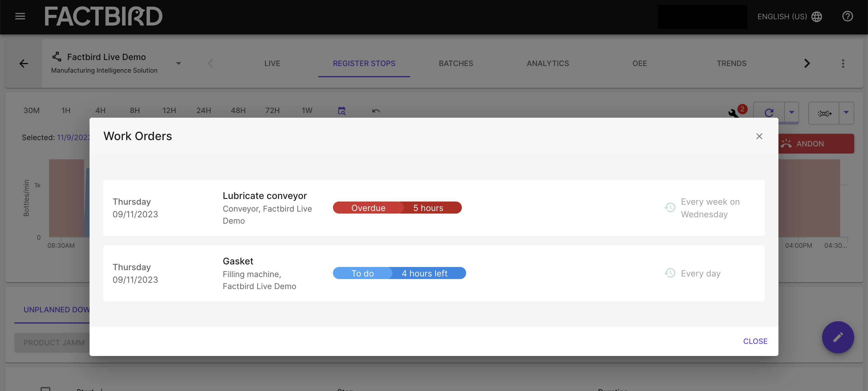Click the recurrence icon beside Every day
The height and width of the screenshot is (391, 868).
pos(670,273)
